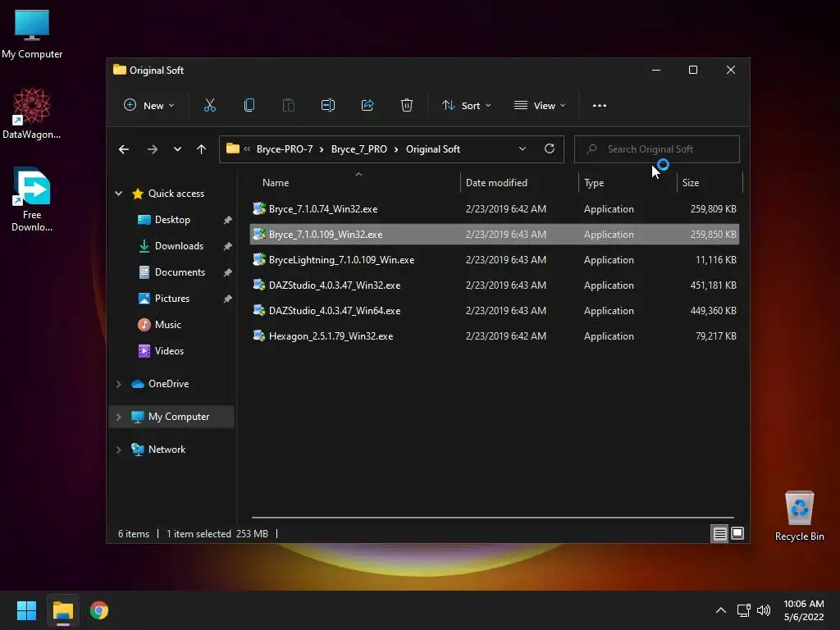
Task: Click the Search Original Soft field
Action: click(x=657, y=149)
